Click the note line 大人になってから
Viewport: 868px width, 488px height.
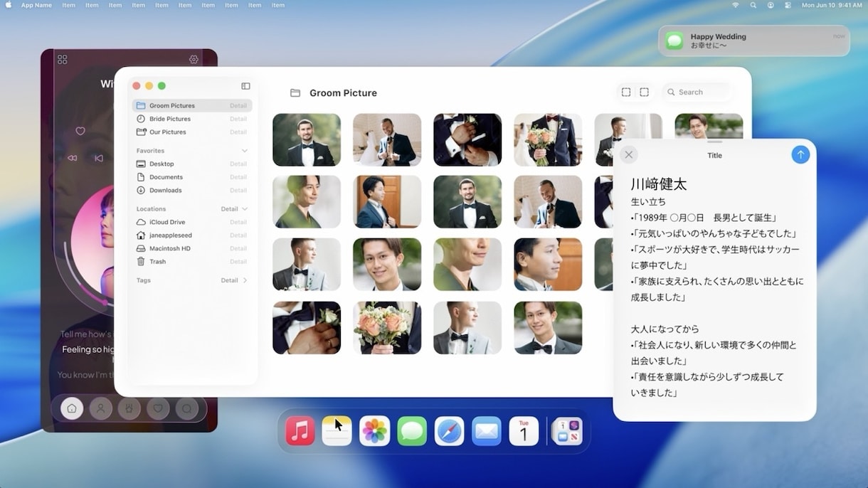click(x=665, y=329)
